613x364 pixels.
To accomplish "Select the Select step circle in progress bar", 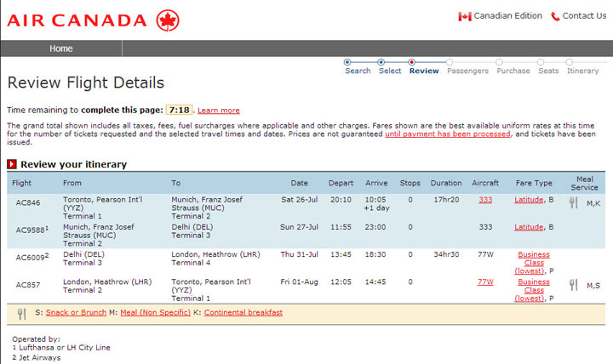I will [x=381, y=62].
